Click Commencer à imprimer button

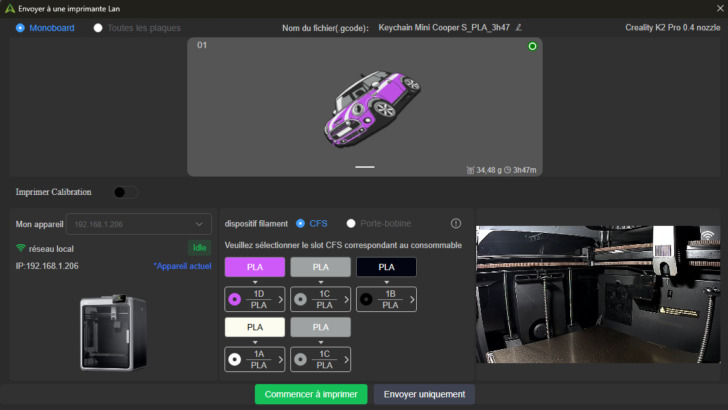tap(311, 394)
